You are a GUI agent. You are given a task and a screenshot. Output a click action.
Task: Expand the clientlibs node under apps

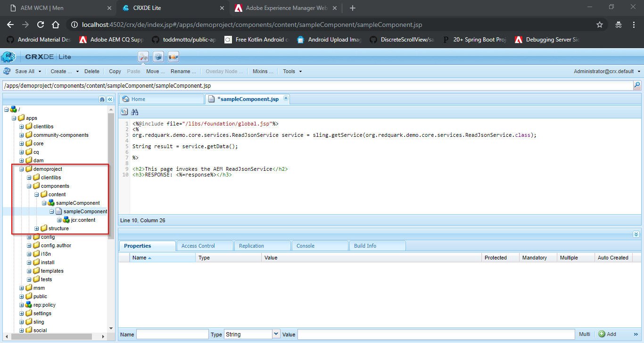coord(22,126)
